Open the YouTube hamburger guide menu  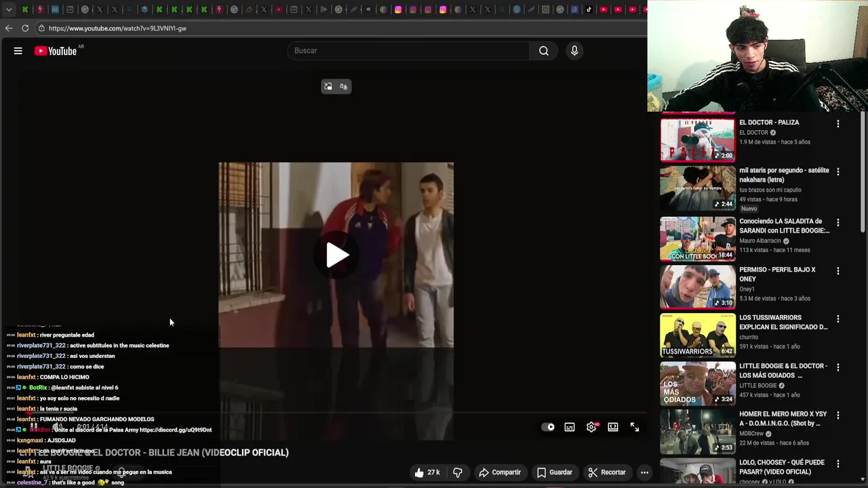pos(18,51)
